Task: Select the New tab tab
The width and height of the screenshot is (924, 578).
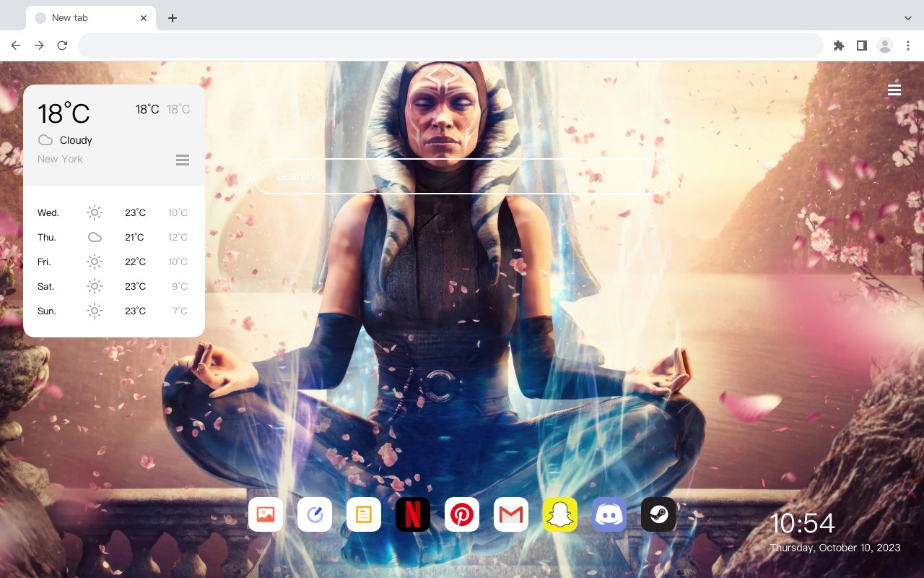Action: click(91, 18)
